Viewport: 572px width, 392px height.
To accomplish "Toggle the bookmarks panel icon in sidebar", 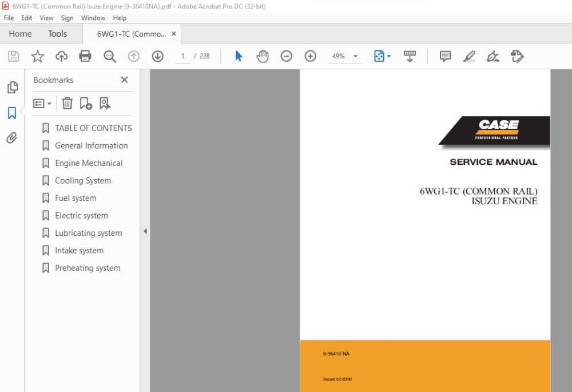I will point(12,113).
